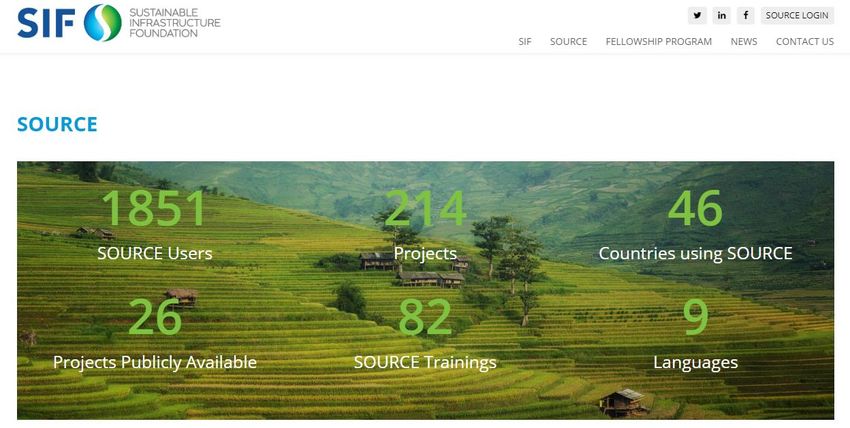Click the blue SOURCE page heading
Screen dimensions: 850x428
(57, 124)
